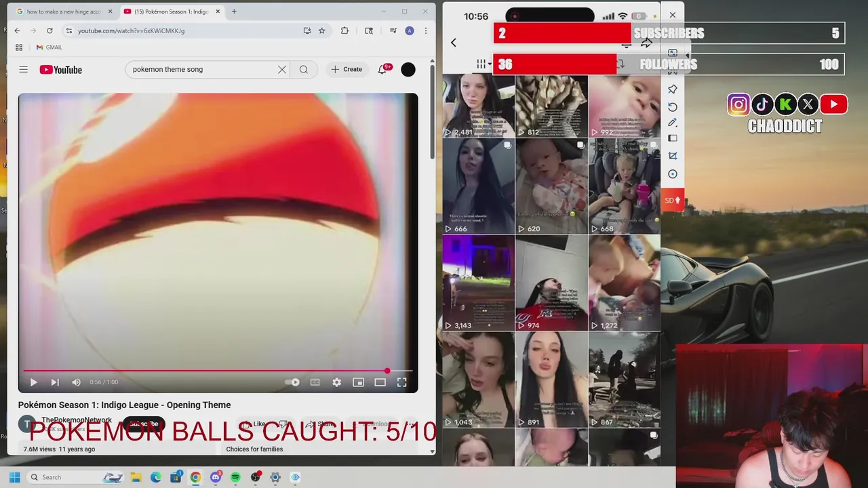Install app icon in address bar
Image resolution: width=868 pixels, height=488 pixels.
point(307,30)
